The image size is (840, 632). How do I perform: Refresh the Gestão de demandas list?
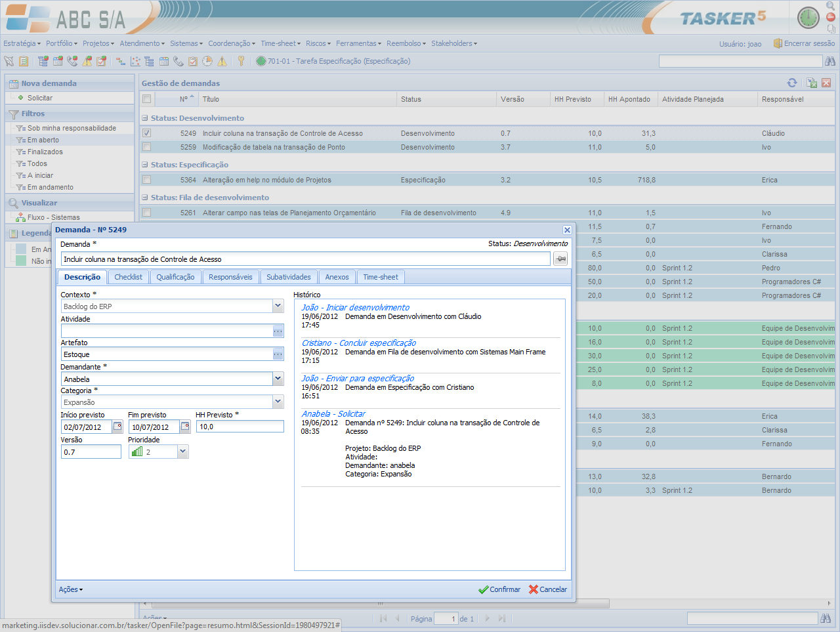(792, 83)
